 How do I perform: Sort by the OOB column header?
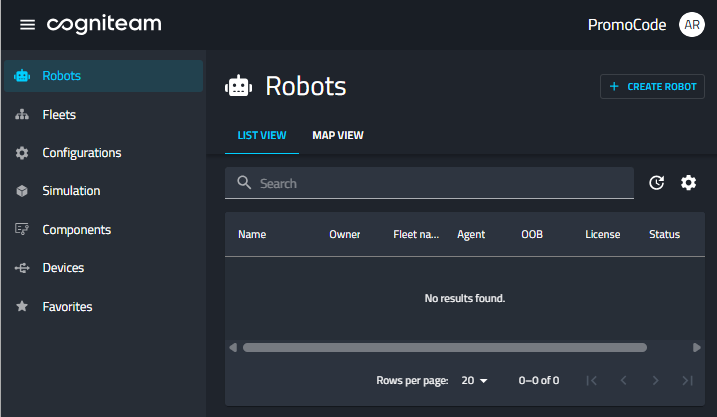(532, 234)
